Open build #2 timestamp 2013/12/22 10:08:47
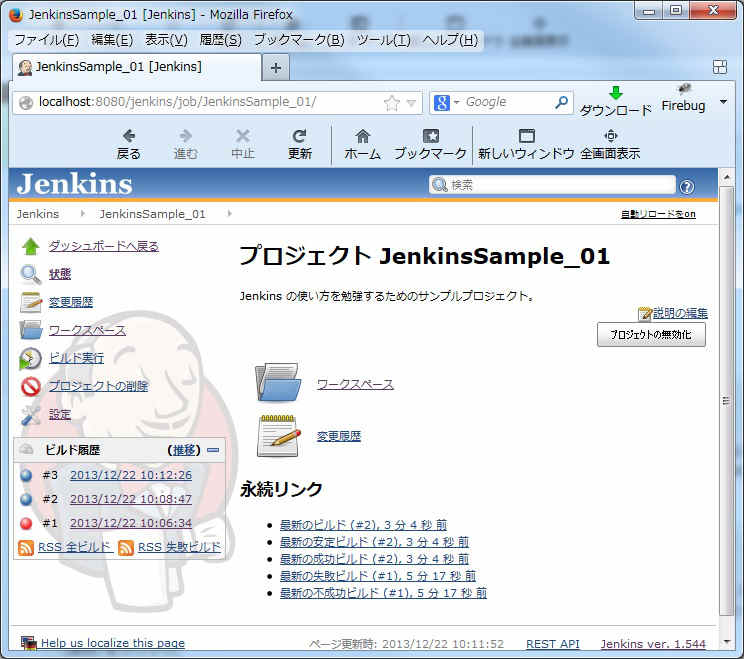Viewport: 744px width, 659px height. (131, 499)
